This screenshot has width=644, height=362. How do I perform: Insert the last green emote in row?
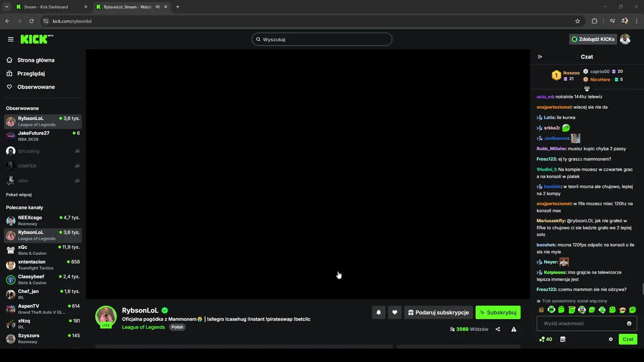click(x=633, y=310)
